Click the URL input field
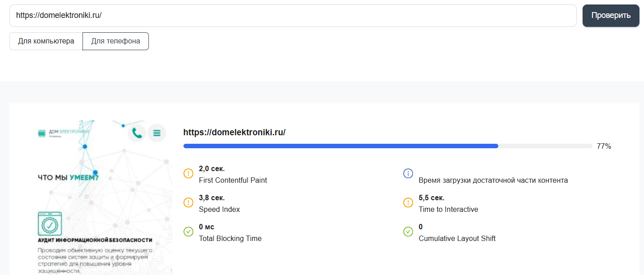 [x=293, y=16]
